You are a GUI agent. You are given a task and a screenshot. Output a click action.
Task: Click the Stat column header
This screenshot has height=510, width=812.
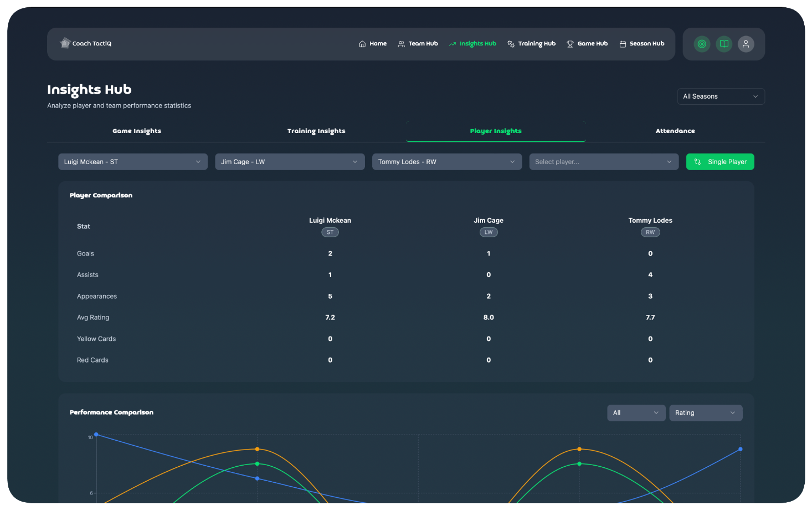(84, 226)
